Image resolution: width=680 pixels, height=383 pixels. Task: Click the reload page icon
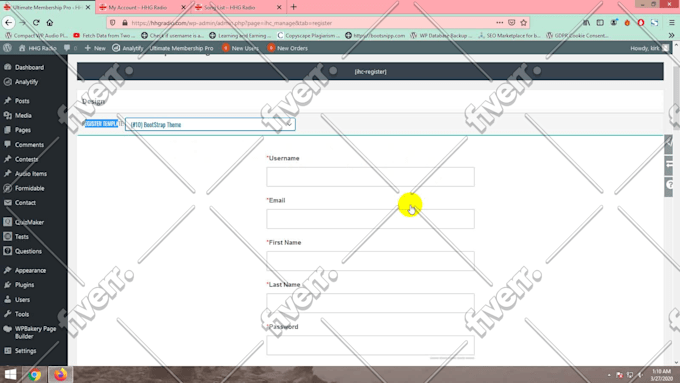[36, 23]
